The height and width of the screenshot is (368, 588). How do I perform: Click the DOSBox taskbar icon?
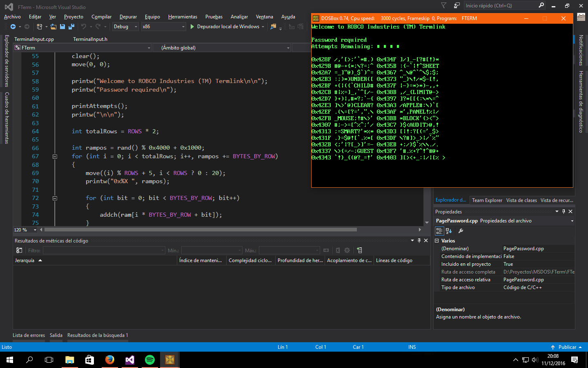(170, 360)
